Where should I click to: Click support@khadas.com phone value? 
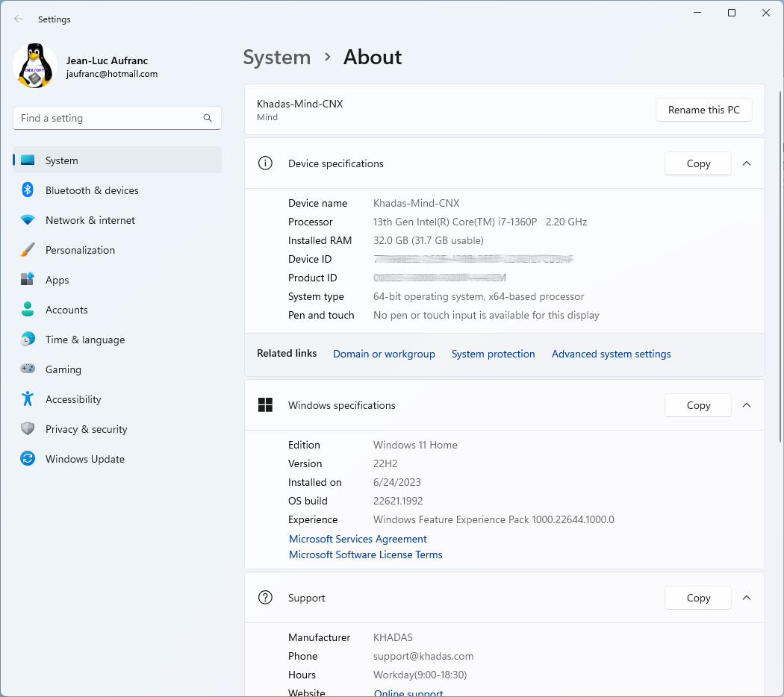423,656
